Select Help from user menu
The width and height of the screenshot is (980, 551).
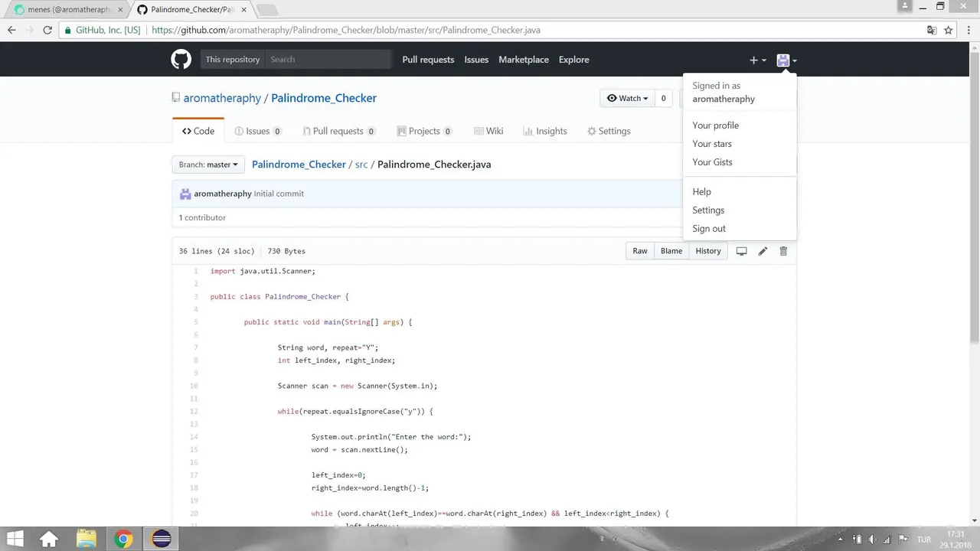tap(740, 192)
